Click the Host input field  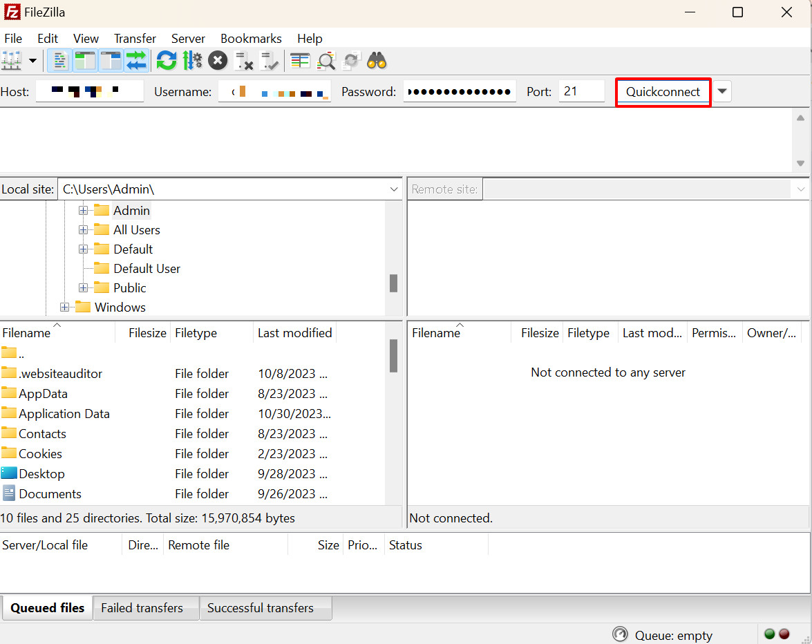tap(90, 92)
